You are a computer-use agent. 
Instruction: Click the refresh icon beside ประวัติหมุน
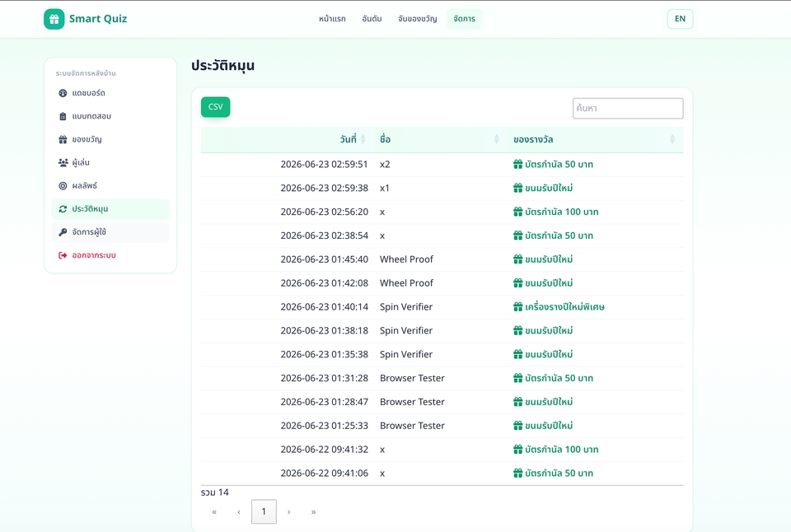coord(63,209)
